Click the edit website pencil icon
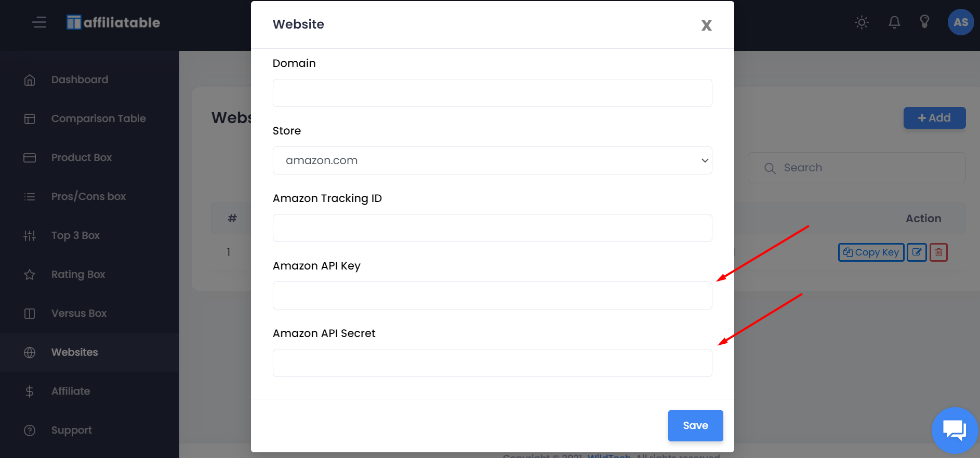Image resolution: width=980 pixels, height=458 pixels. point(917,252)
